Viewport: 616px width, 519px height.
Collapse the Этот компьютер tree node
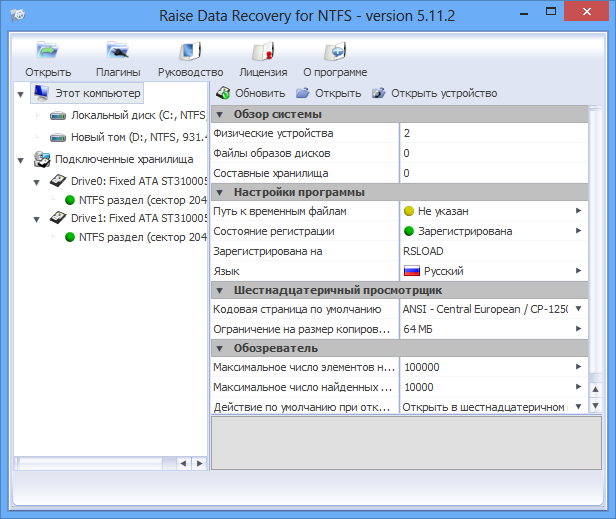(21, 94)
